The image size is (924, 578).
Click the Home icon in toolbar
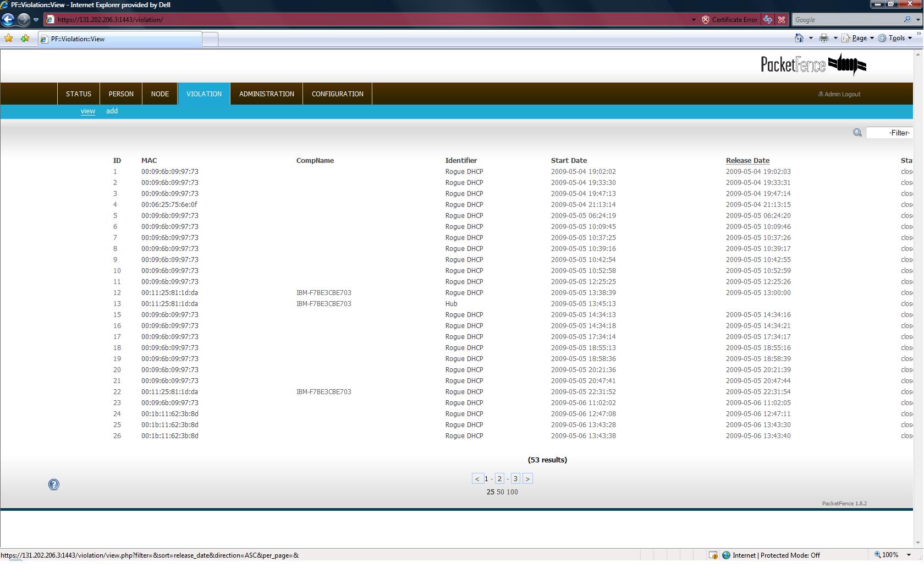(x=799, y=38)
